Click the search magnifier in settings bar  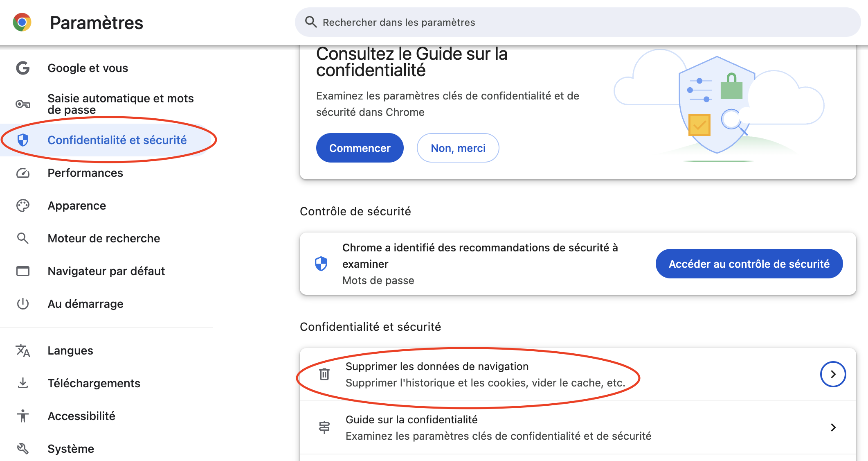311,22
